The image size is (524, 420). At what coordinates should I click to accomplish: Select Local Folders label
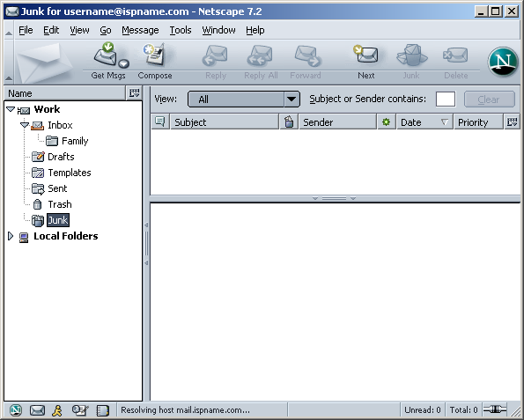tap(66, 236)
